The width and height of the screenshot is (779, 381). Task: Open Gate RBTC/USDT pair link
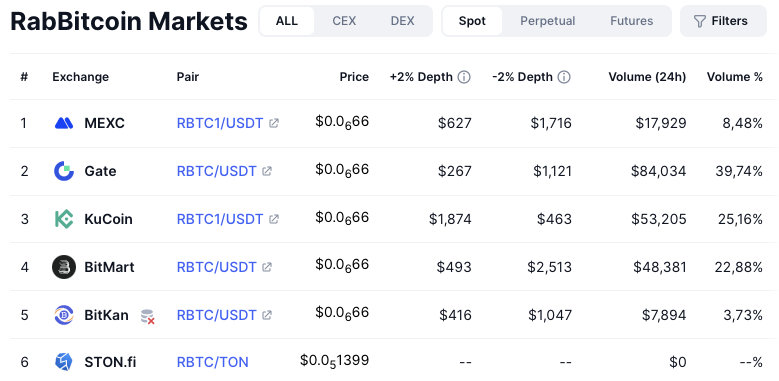pos(217,171)
